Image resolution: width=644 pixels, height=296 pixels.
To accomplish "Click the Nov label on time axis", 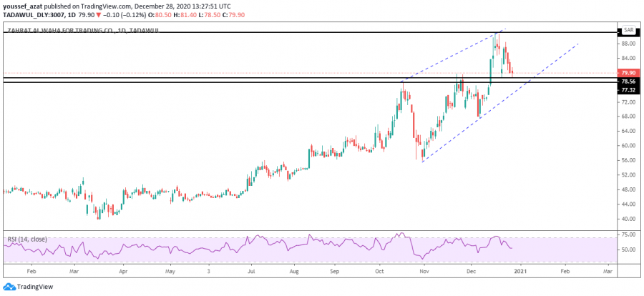I will pyautogui.click(x=424, y=272).
